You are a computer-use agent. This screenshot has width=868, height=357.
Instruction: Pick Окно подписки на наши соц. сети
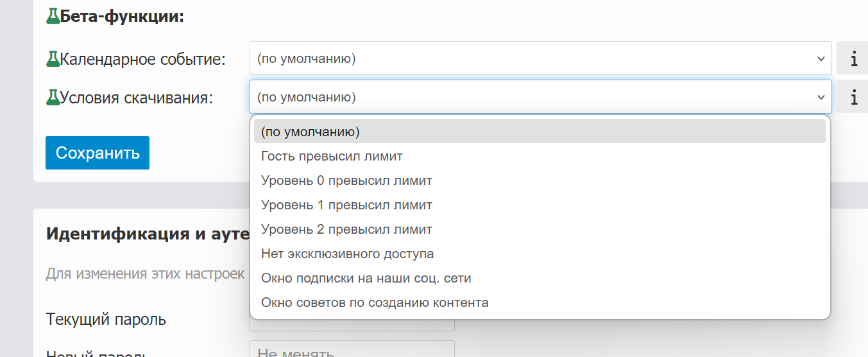coord(366,278)
